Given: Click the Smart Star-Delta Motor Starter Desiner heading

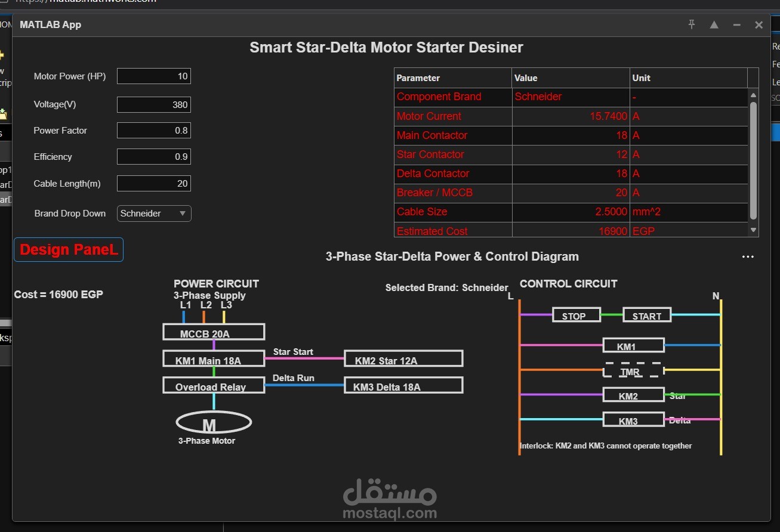Looking at the screenshot, I should click(386, 48).
